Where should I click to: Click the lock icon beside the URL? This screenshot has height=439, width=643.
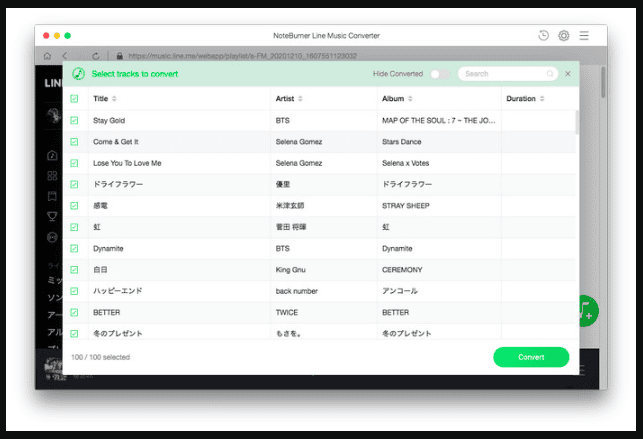click(x=119, y=56)
